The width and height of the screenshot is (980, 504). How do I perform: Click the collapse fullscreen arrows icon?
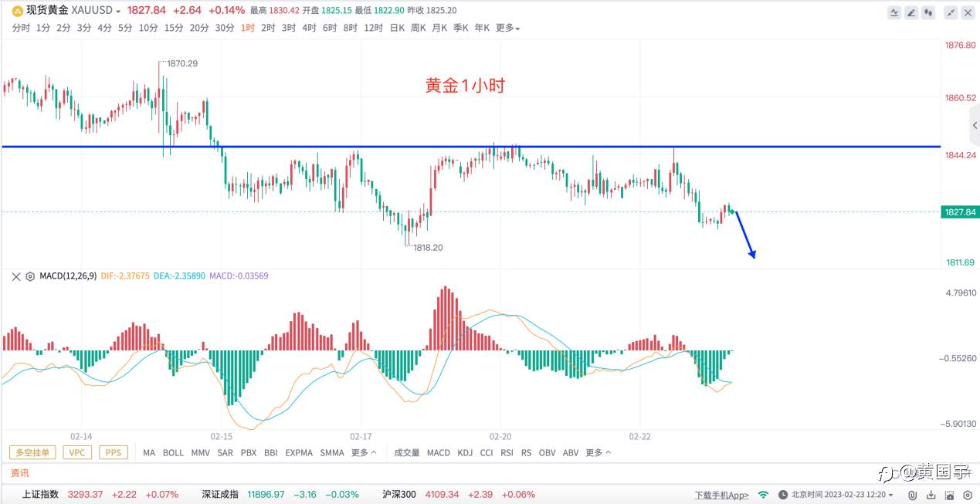(951, 12)
